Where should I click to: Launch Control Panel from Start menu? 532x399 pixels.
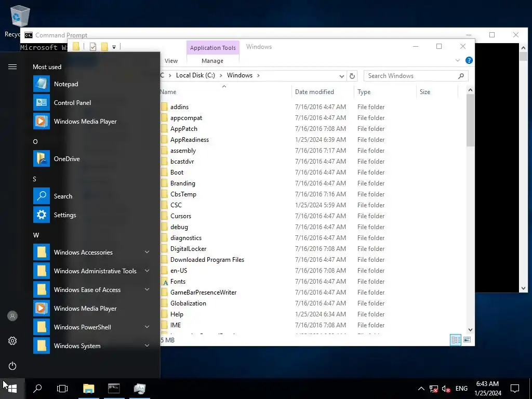coord(91,102)
